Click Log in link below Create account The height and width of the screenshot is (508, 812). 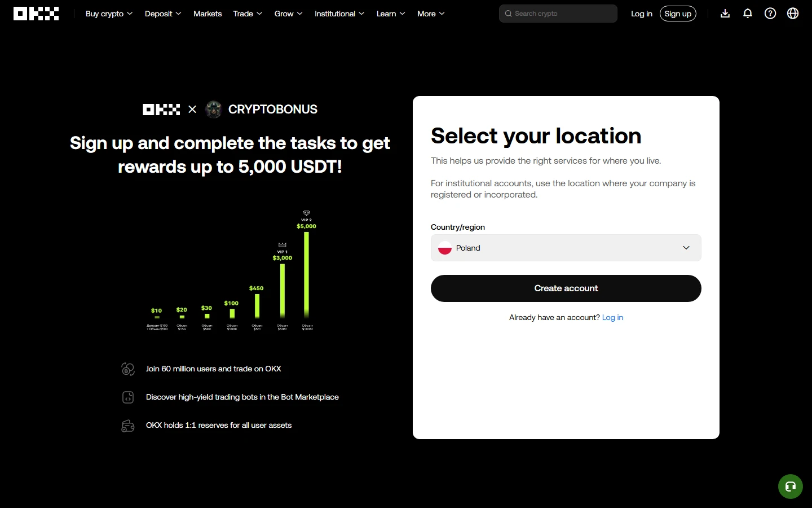[612, 317]
